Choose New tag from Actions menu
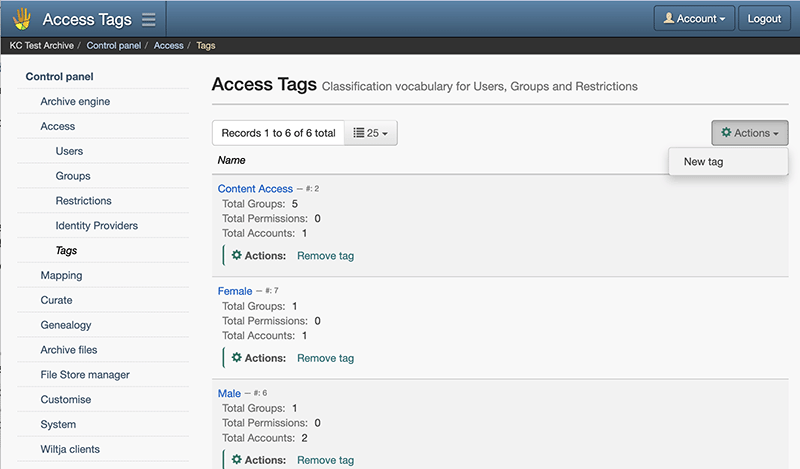Image resolution: width=800 pixels, height=469 pixels. click(703, 162)
